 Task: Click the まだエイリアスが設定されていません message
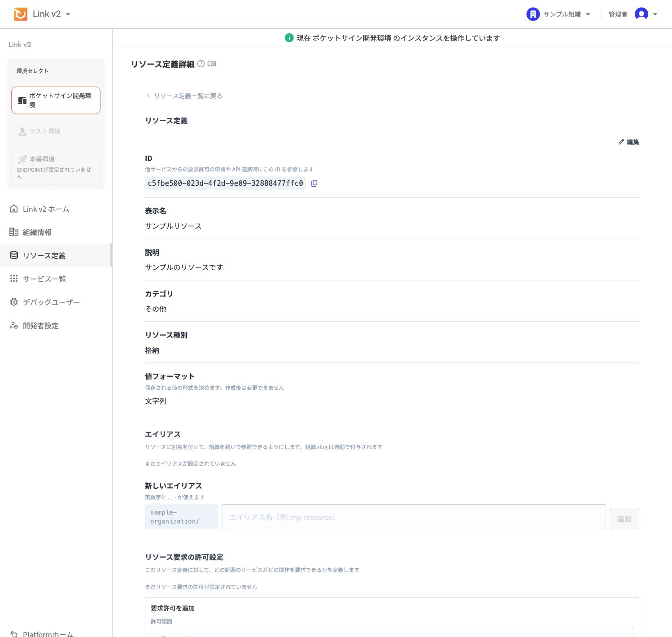(x=190, y=463)
